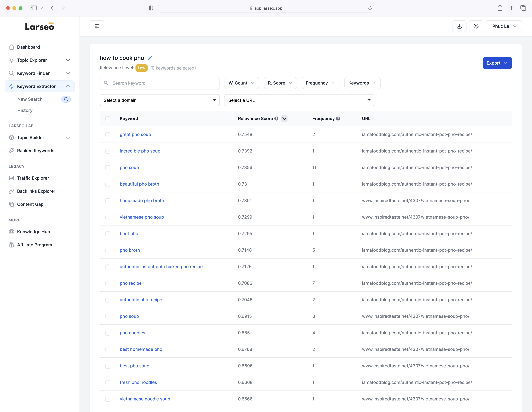Click Knowledge Hub lifebuoy icon
The height and width of the screenshot is (412, 532).
click(x=11, y=232)
